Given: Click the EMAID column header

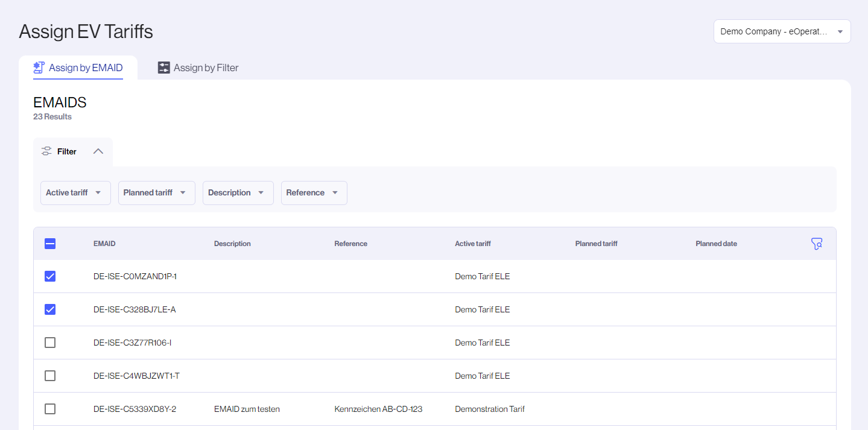Looking at the screenshot, I should click(104, 244).
